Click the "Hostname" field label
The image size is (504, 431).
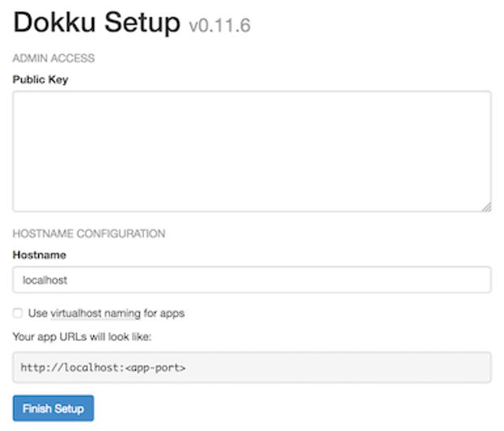tap(39, 255)
